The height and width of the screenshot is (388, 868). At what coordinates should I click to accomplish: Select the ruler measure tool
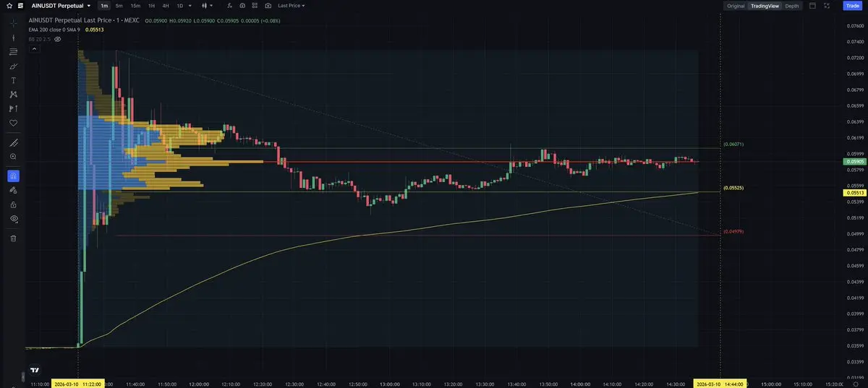click(13, 142)
